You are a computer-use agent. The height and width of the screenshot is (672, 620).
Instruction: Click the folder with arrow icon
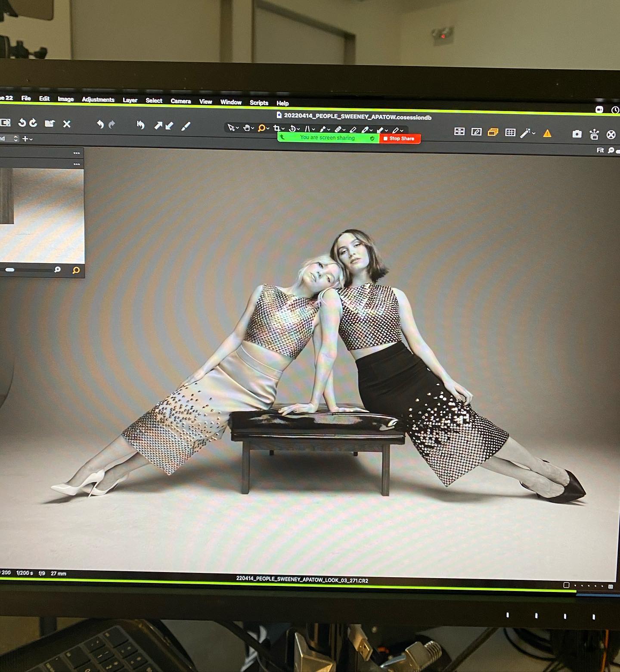click(50, 124)
